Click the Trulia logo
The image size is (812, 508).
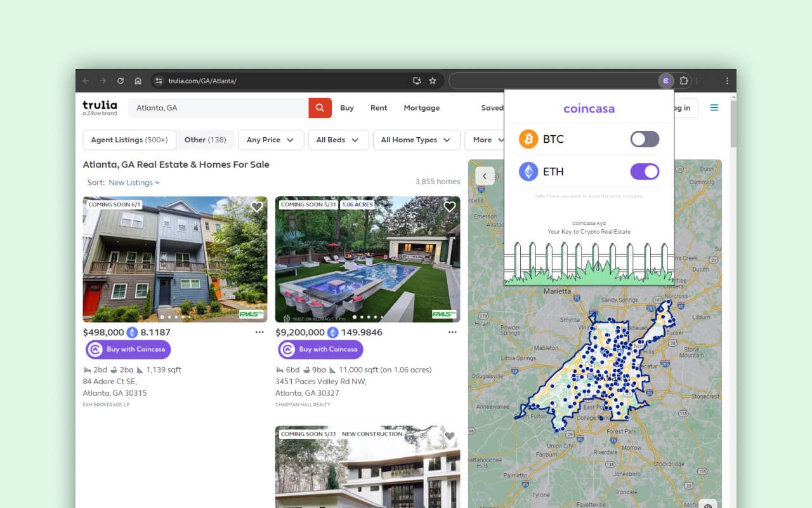coord(100,107)
